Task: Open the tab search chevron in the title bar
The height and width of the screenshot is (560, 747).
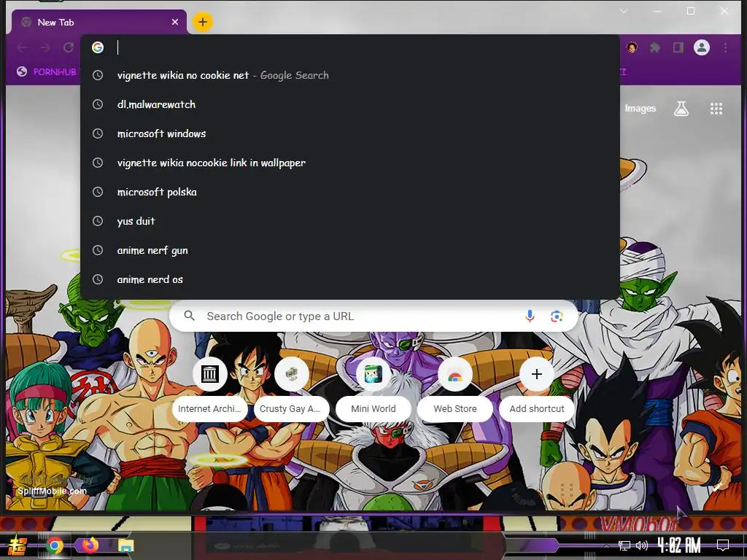Action: point(624,11)
